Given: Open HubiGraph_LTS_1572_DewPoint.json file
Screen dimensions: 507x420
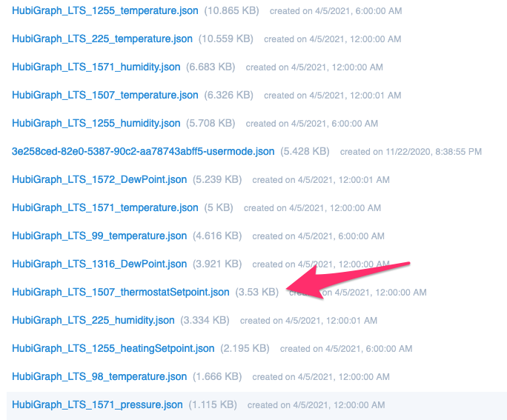Looking at the screenshot, I should (x=99, y=180).
